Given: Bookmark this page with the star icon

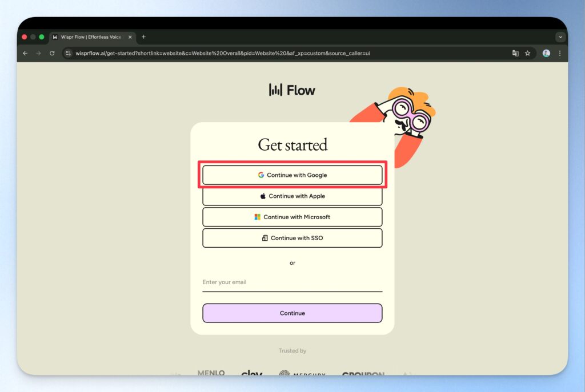Looking at the screenshot, I should point(528,53).
